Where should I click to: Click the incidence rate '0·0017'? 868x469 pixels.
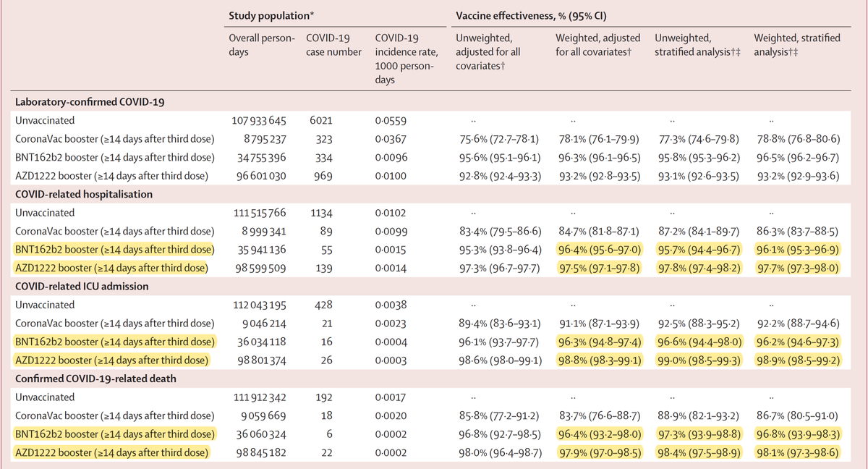click(391, 397)
